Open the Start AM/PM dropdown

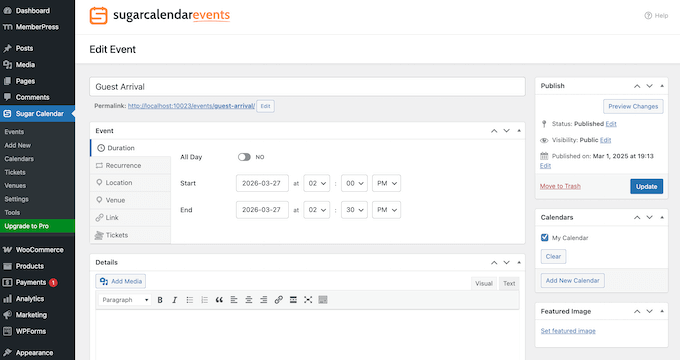coord(386,183)
